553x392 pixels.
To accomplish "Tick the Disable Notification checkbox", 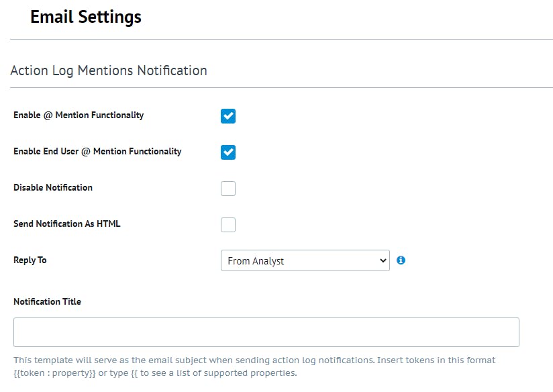I will point(228,189).
